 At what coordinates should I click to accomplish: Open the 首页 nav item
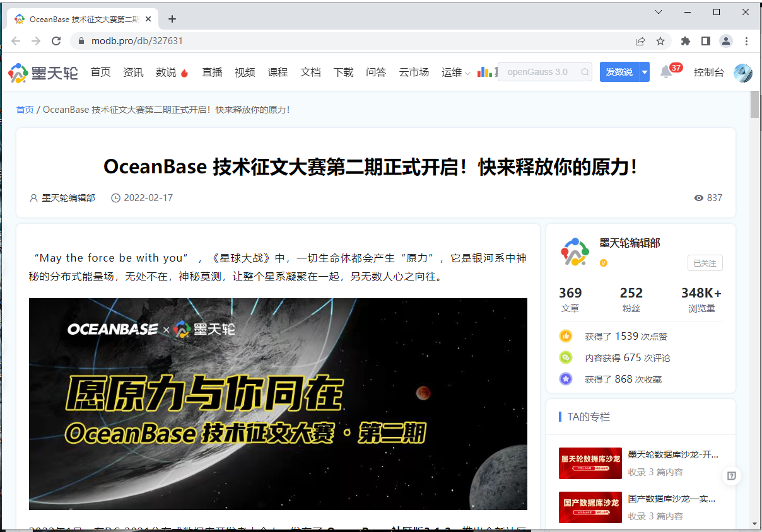[100, 72]
